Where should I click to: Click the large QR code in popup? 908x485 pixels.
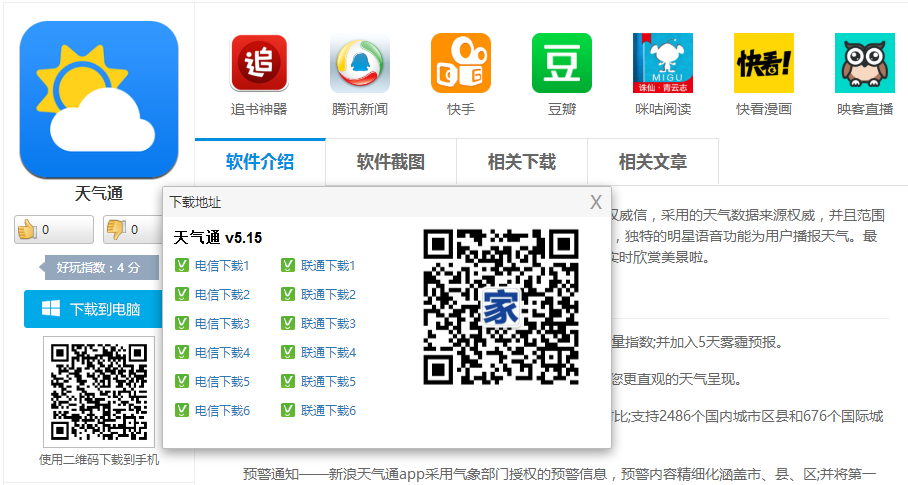[501, 307]
